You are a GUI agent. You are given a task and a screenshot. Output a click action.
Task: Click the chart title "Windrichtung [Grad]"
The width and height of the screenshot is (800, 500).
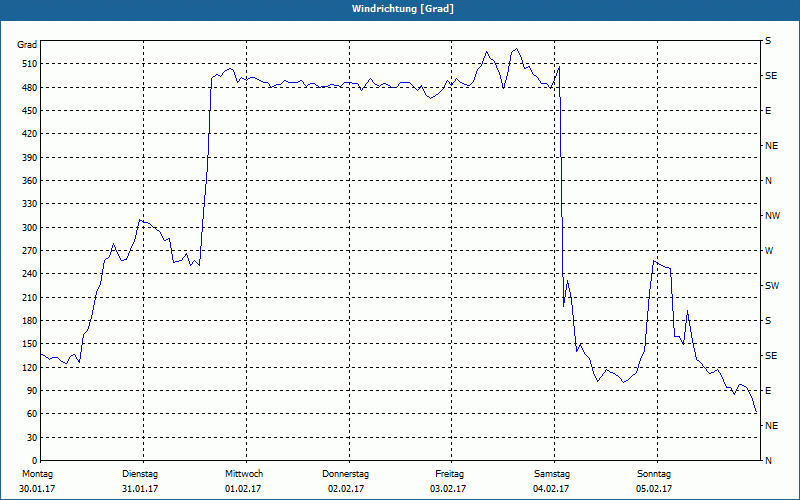pyautogui.click(x=403, y=9)
